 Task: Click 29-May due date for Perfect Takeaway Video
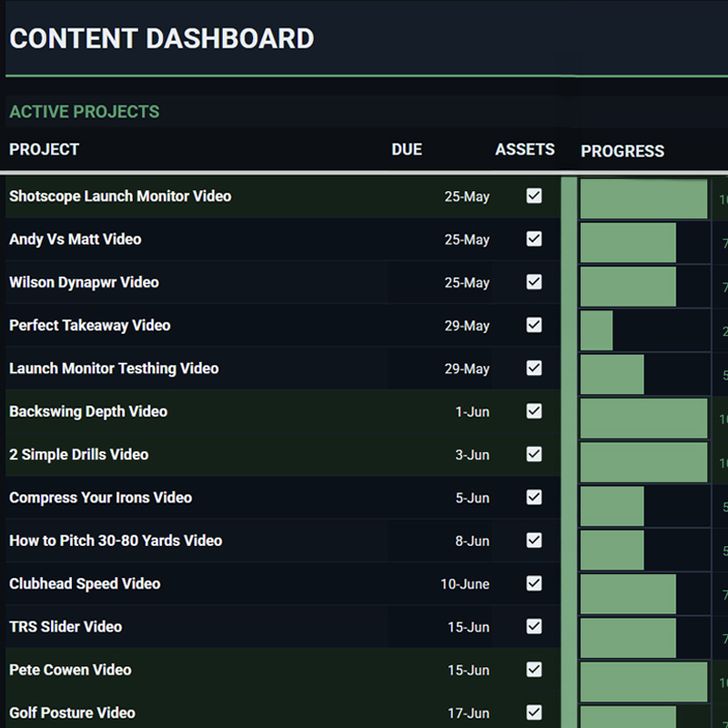(467, 326)
